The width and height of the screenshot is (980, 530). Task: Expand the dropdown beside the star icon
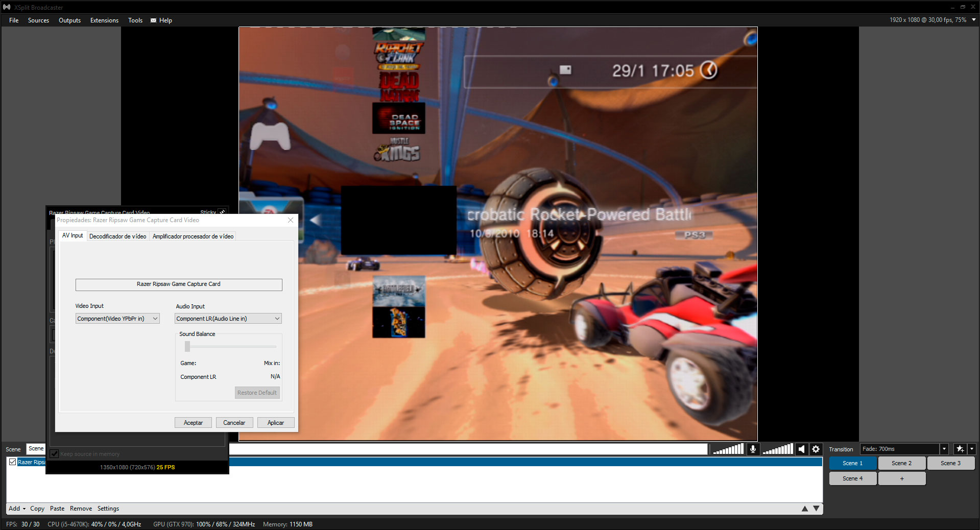971,449
